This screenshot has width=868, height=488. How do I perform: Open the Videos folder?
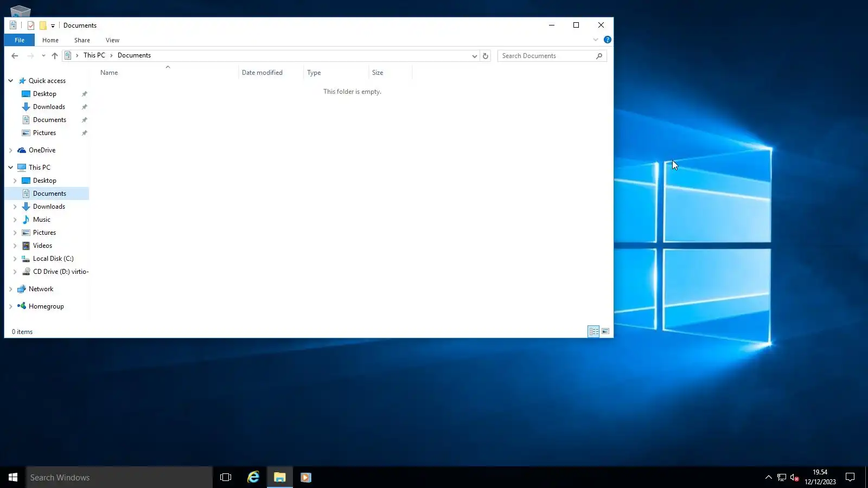click(42, 246)
